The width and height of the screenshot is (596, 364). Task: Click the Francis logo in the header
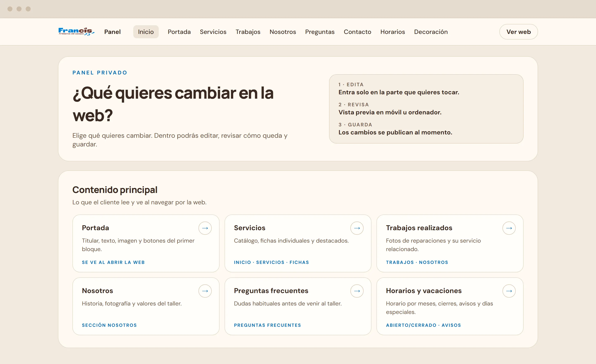point(76,32)
